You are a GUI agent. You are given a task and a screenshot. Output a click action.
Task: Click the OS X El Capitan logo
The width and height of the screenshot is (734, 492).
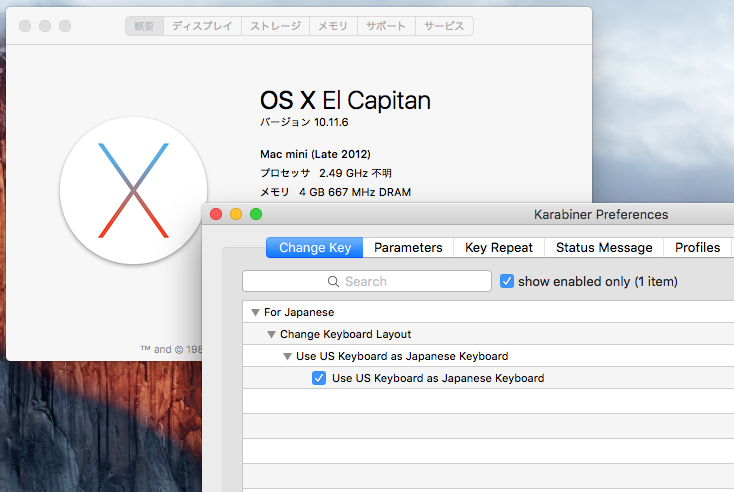click(133, 190)
